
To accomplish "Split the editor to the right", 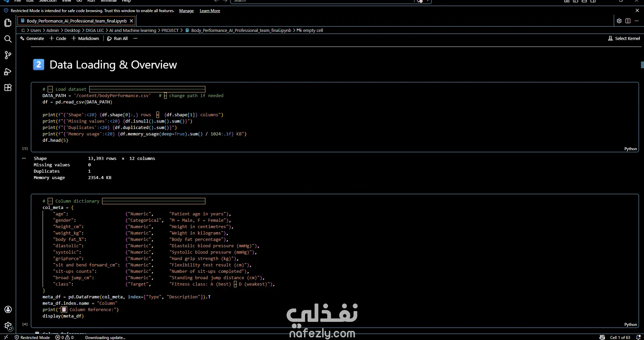I will (x=628, y=21).
